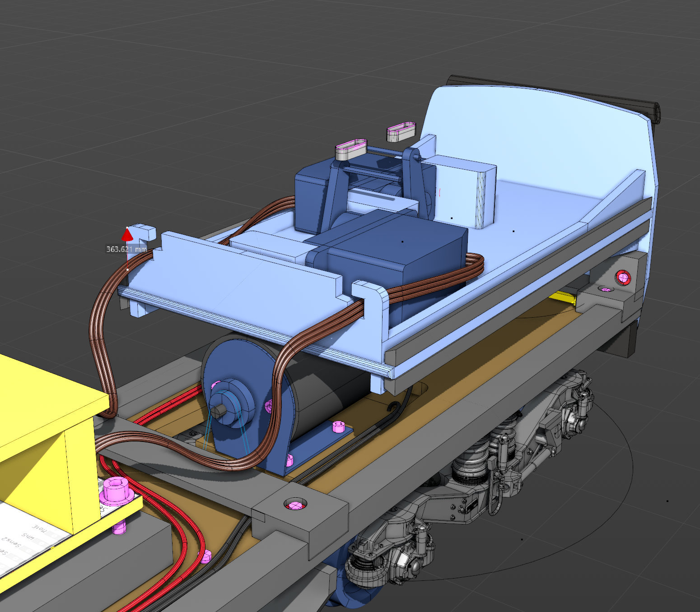Viewport: 700px width, 612px height.
Task: Click the pink bolt beside lower red cables
Action: [x=205, y=556]
